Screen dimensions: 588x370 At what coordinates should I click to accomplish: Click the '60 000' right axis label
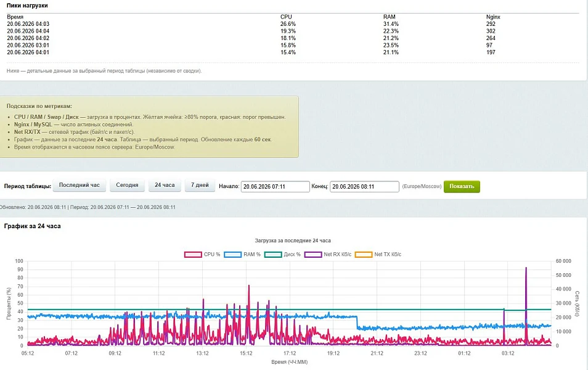click(563, 261)
